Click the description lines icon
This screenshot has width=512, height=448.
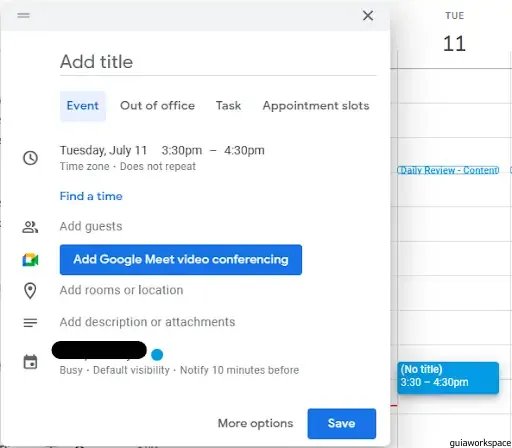click(30, 322)
